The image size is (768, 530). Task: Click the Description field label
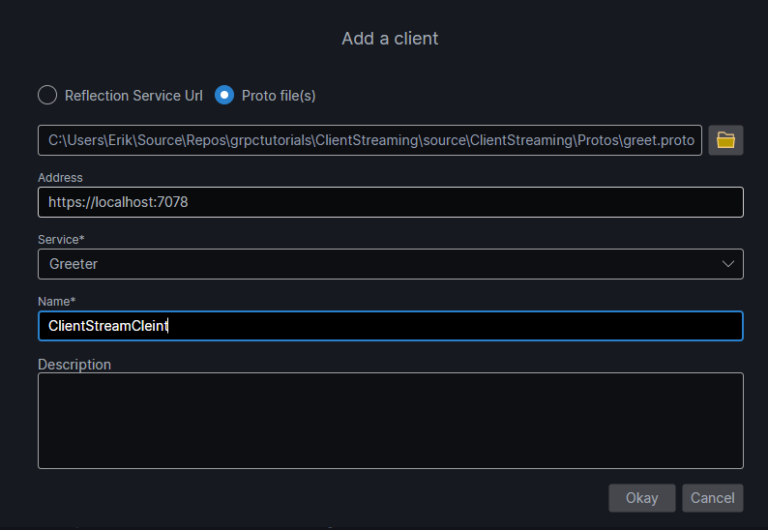[x=74, y=364]
